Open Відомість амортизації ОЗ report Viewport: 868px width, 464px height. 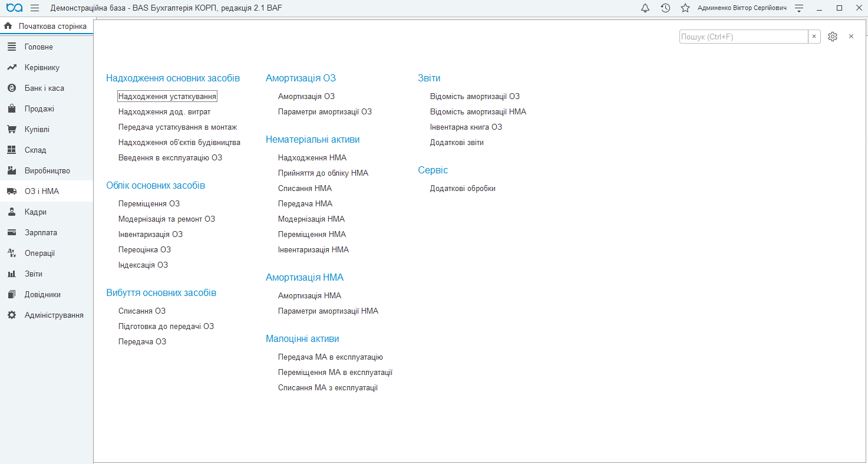[475, 97]
